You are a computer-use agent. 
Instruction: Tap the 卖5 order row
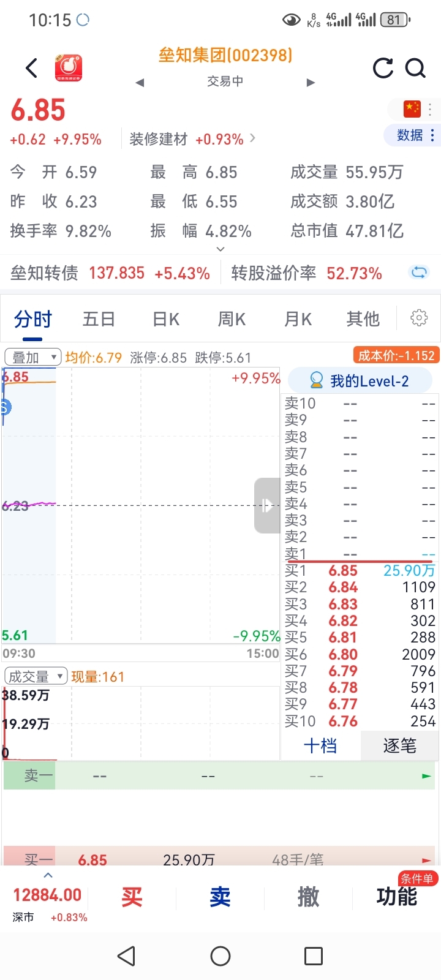360,487
